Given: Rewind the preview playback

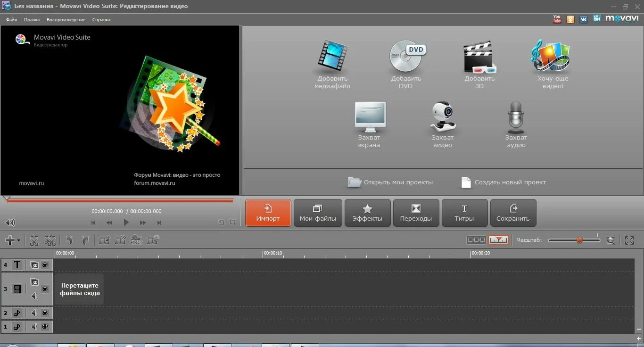Looking at the screenshot, I should 109,223.
